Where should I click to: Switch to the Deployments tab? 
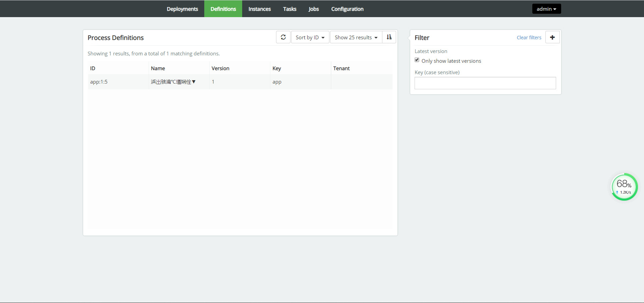[182, 9]
